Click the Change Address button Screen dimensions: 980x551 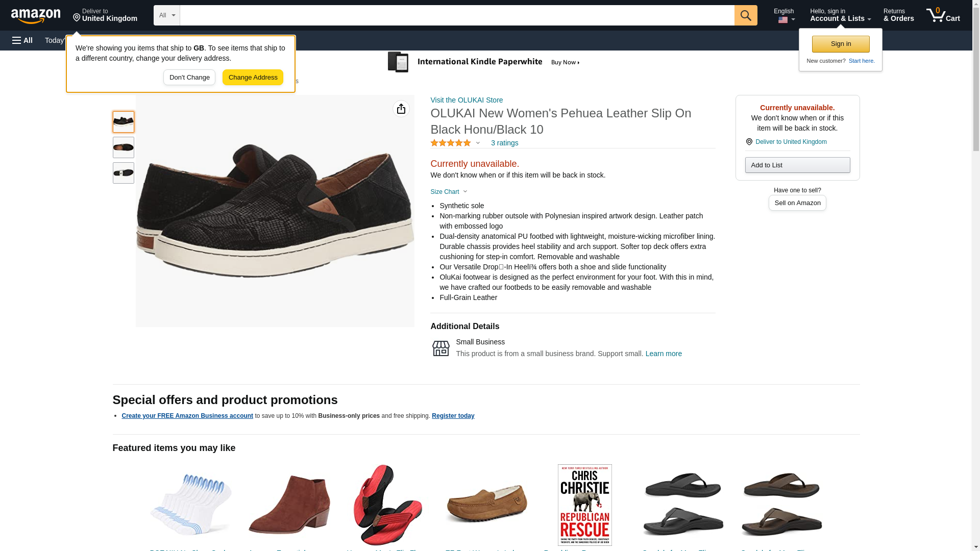pyautogui.click(x=253, y=78)
